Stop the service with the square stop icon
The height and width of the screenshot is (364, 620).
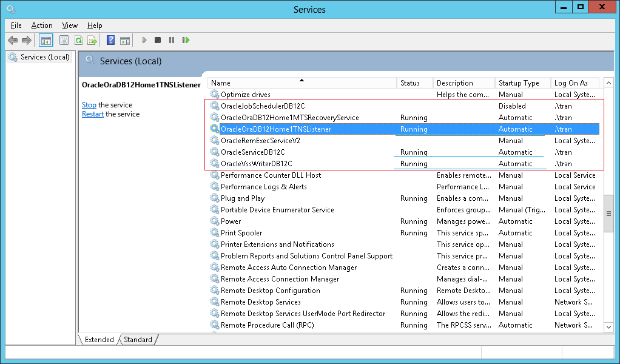pos(157,40)
